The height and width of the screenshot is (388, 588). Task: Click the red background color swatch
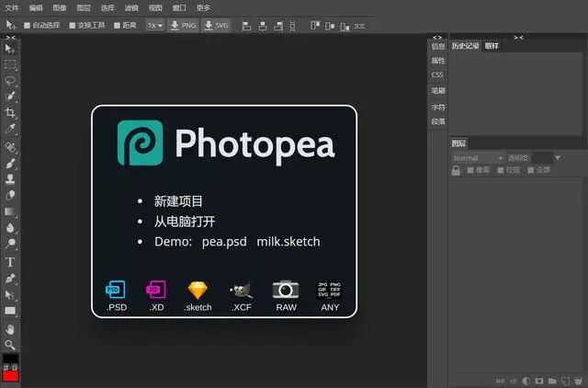tap(10, 376)
